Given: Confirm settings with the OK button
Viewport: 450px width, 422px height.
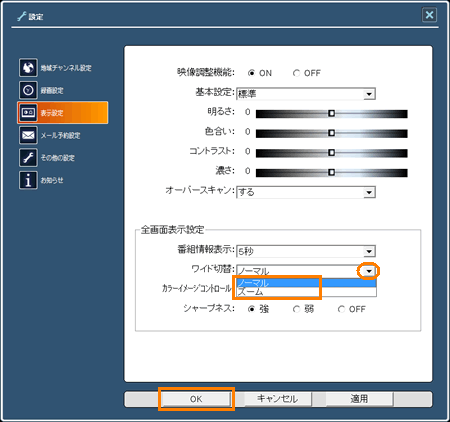Looking at the screenshot, I should (x=196, y=399).
